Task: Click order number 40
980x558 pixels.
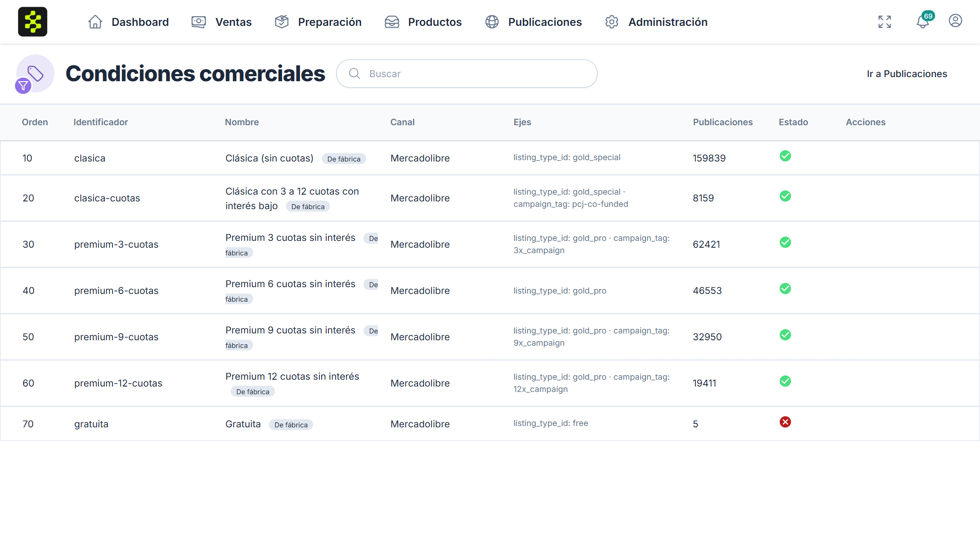Action: pos(29,291)
